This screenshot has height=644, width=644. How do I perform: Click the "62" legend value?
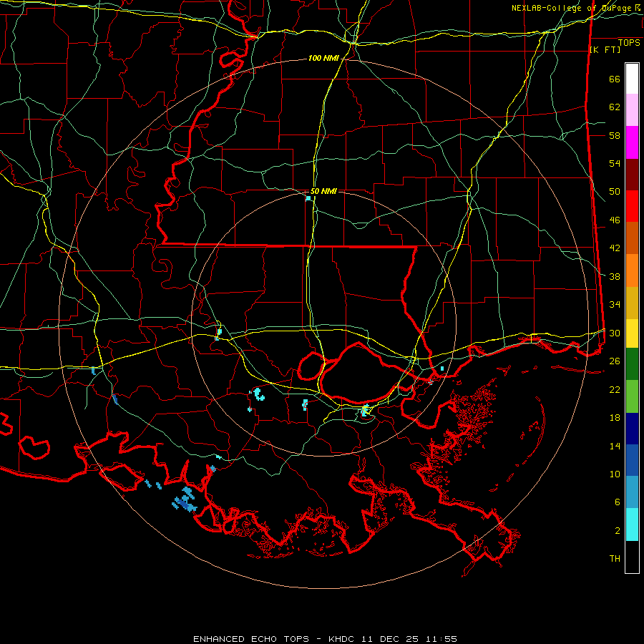point(615,107)
